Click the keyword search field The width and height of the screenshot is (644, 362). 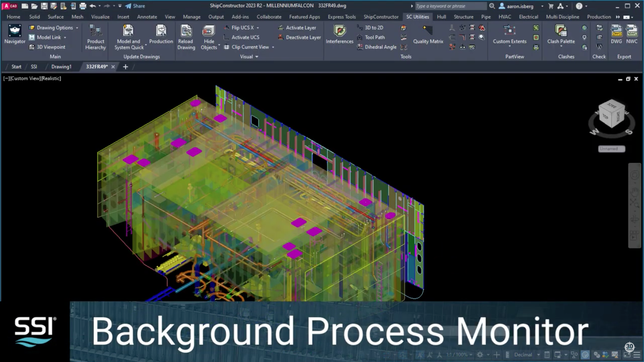click(x=449, y=6)
